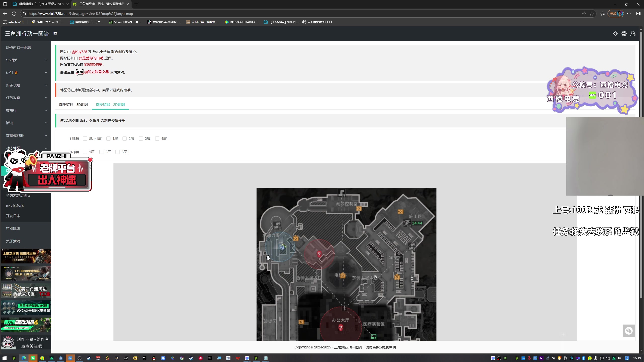Open Epic Games launcher in taskbar
This screenshot has height=362, width=644.
(145, 358)
